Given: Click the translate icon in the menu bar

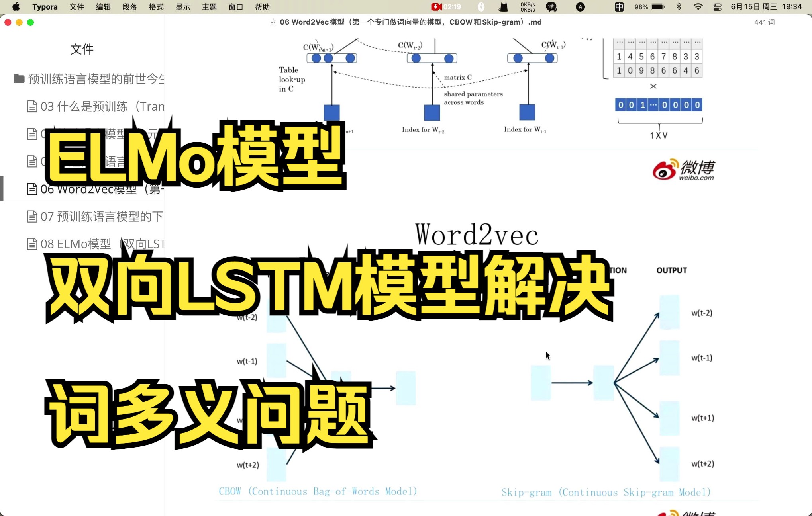Looking at the screenshot, I should coord(551,7).
